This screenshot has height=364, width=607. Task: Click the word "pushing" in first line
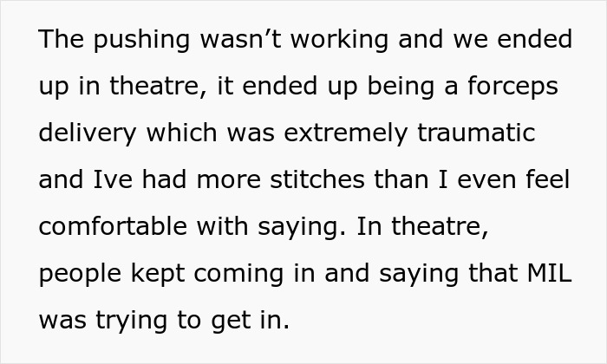click(141, 40)
